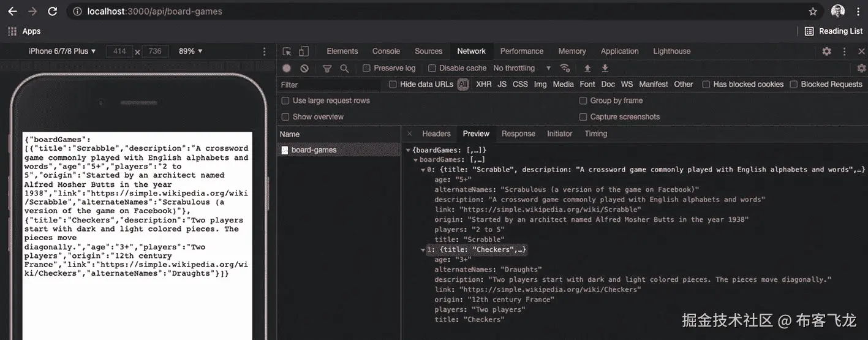
Task: Open the 89% zoom dropdown
Action: (x=191, y=51)
